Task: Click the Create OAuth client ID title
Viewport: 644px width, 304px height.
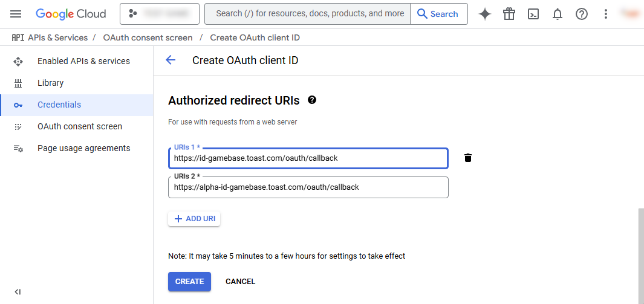Action: click(x=245, y=60)
